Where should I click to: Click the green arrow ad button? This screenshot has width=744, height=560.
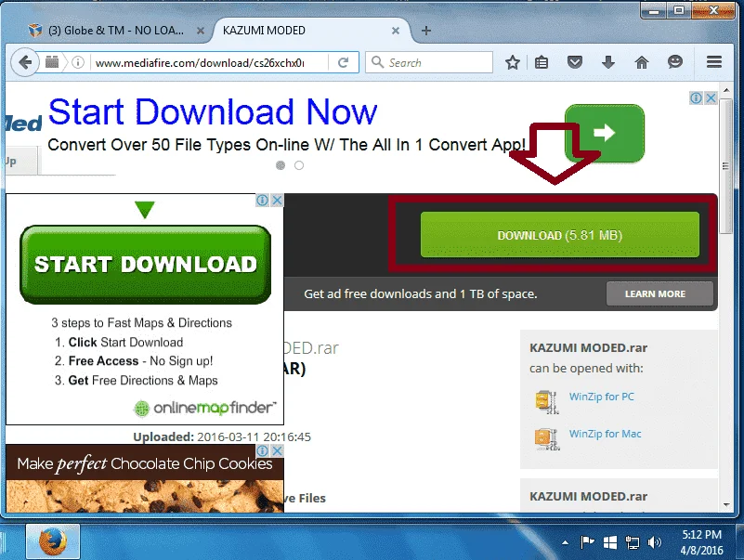(x=604, y=133)
